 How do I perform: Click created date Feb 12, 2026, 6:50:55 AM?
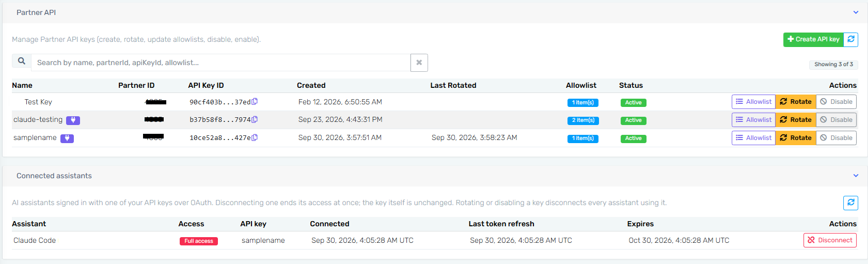340,102
